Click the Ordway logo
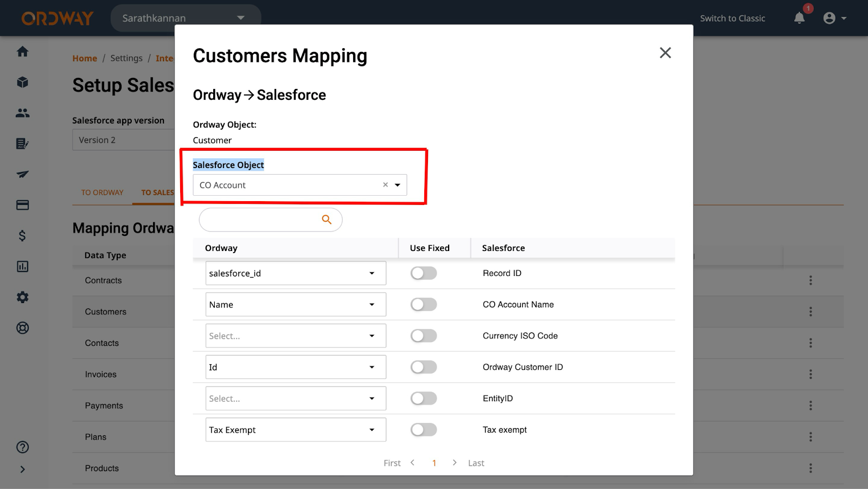Viewport: 868px width, 489px height. click(58, 18)
